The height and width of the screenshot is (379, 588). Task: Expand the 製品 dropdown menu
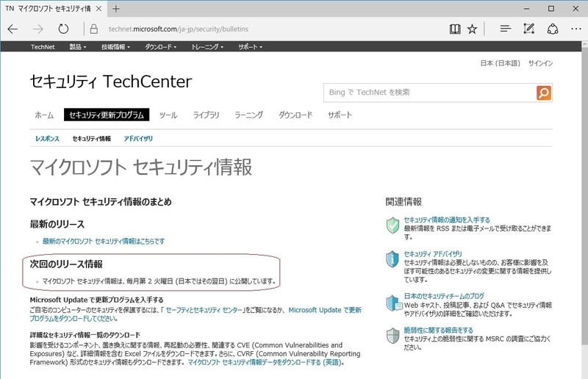coord(78,47)
